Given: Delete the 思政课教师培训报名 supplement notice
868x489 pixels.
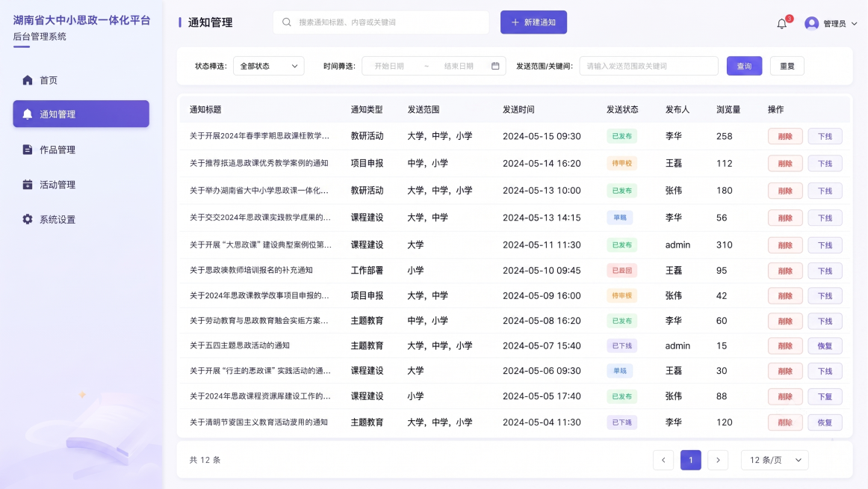Looking at the screenshot, I should pyautogui.click(x=785, y=271).
